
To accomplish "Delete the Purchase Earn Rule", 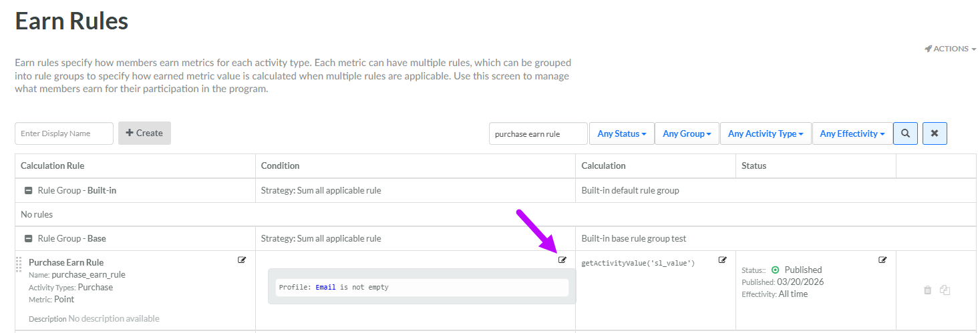I will pyautogui.click(x=927, y=290).
